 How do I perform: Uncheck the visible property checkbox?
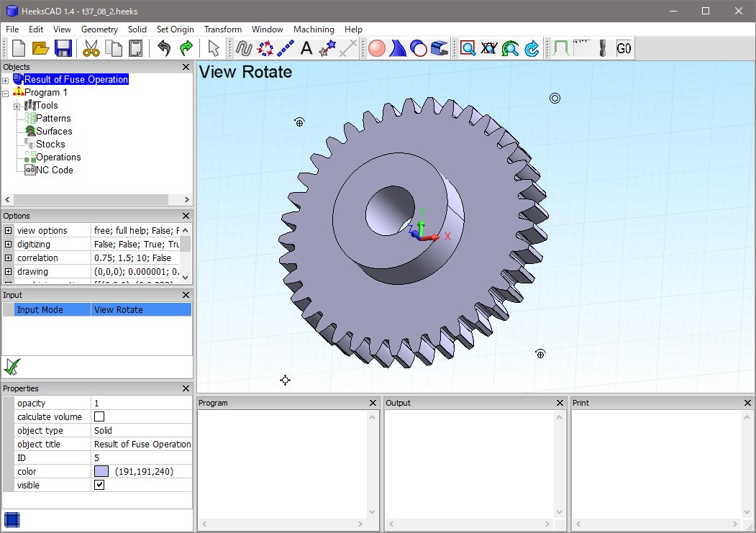click(99, 485)
